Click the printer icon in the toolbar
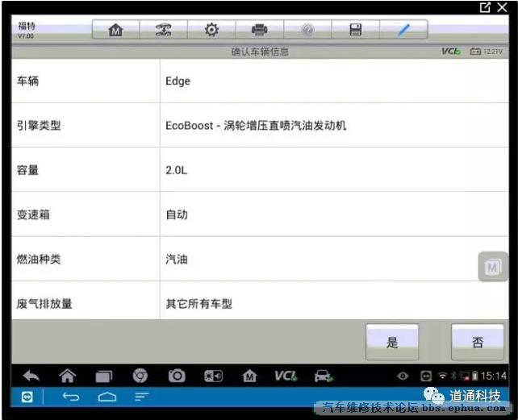The width and height of the screenshot is (518, 420). pos(259,30)
